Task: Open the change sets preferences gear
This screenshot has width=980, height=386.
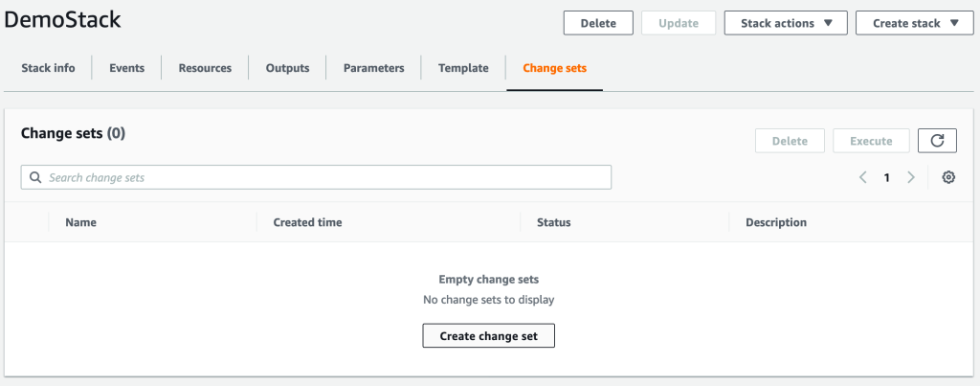Action: 948,177
